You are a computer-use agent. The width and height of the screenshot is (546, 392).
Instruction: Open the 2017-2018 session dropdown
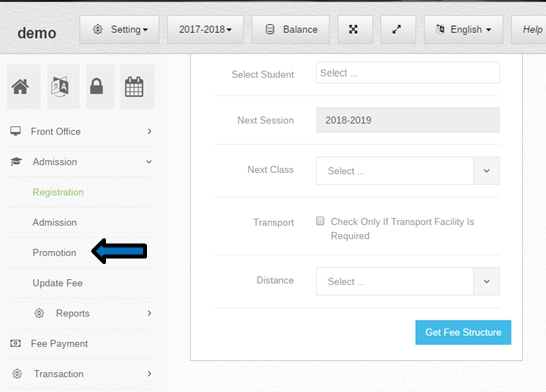(x=205, y=30)
